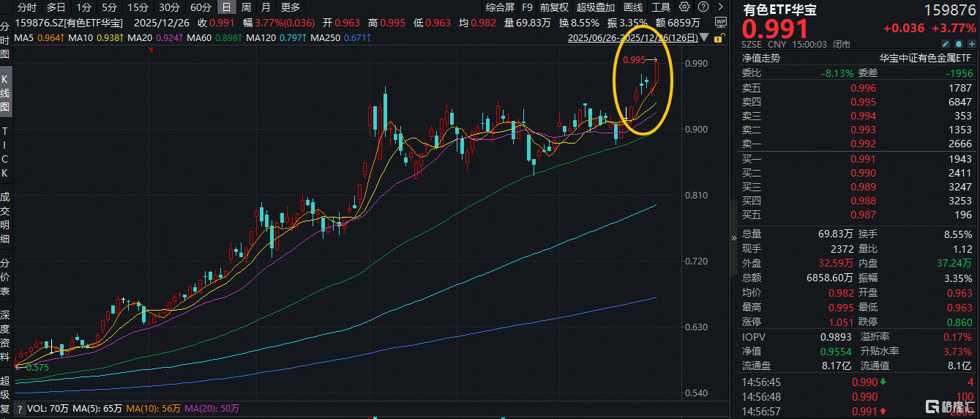This screenshot has height=419, width=980.
Task: Switch to 多日 period tab
Action: tap(56, 7)
